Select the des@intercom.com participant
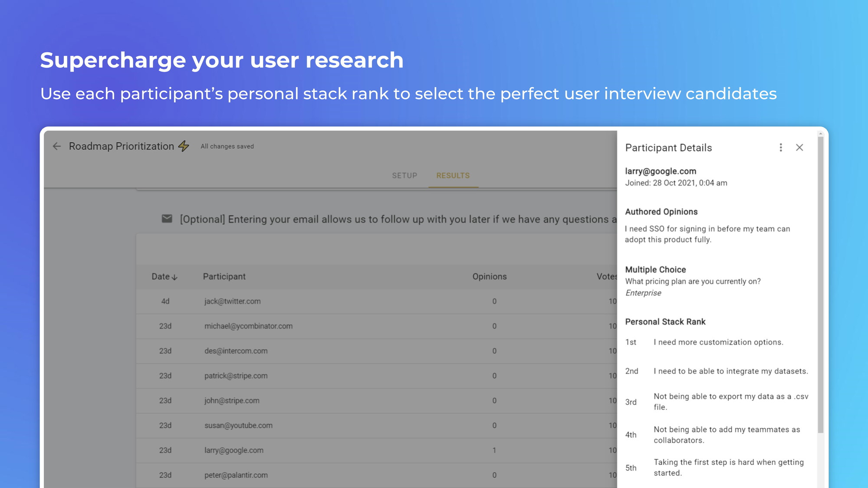 coord(236,351)
